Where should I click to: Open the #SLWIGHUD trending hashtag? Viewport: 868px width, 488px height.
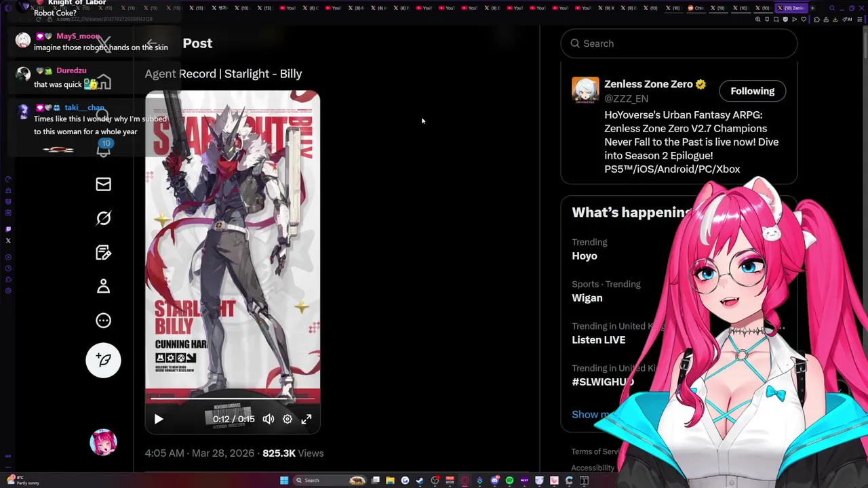(603, 382)
